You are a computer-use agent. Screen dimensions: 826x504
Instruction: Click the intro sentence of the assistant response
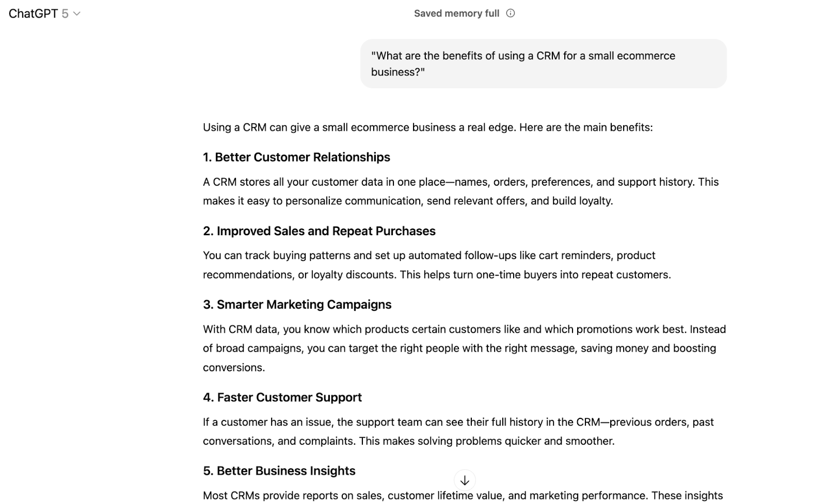[x=427, y=127]
